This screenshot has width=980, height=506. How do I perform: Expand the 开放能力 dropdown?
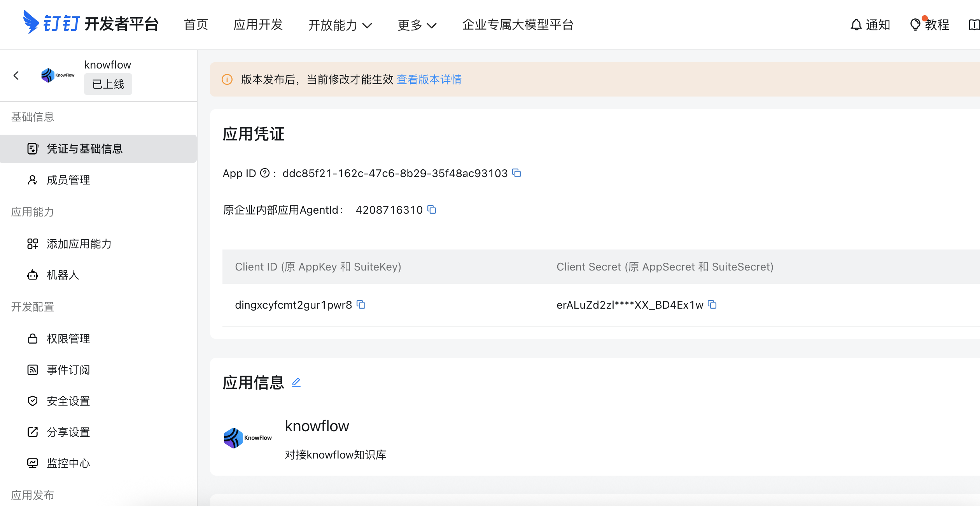coord(340,25)
